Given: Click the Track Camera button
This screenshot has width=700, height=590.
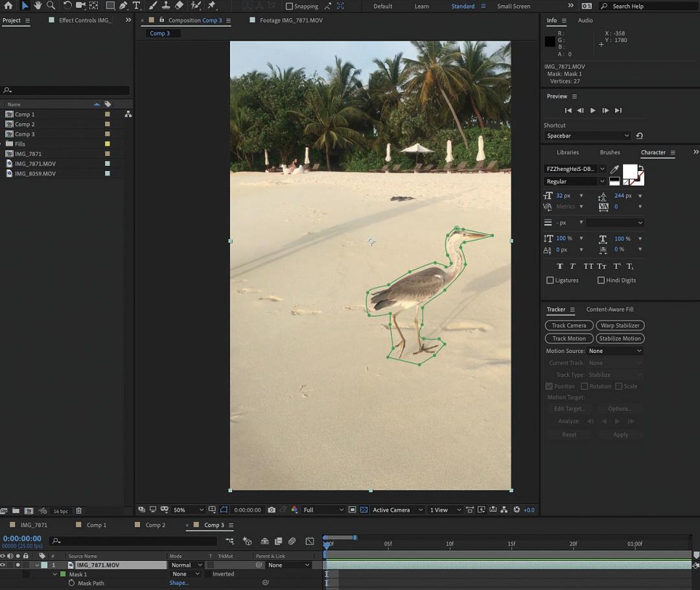Looking at the screenshot, I should pos(568,325).
